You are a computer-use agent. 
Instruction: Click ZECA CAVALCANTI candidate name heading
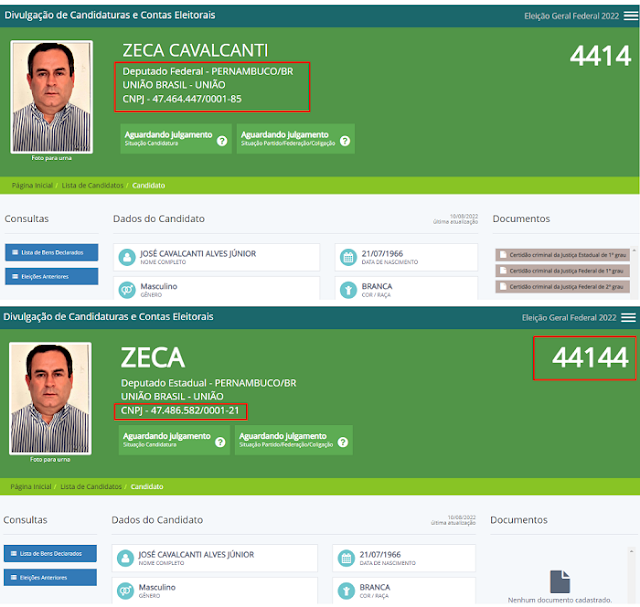195,51
